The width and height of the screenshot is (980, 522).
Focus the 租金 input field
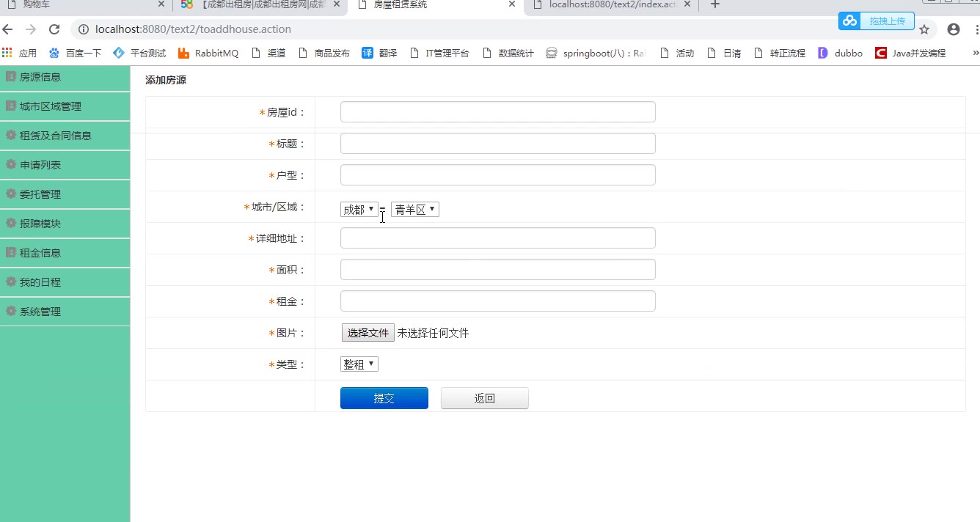pyautogui.click(x=498, y=301)
